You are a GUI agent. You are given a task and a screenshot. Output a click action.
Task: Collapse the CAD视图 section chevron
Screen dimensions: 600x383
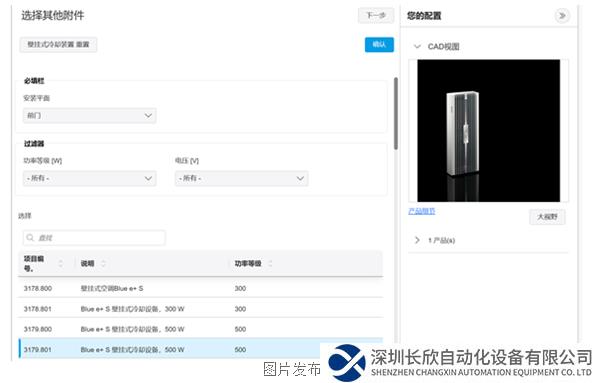point(417,47)
